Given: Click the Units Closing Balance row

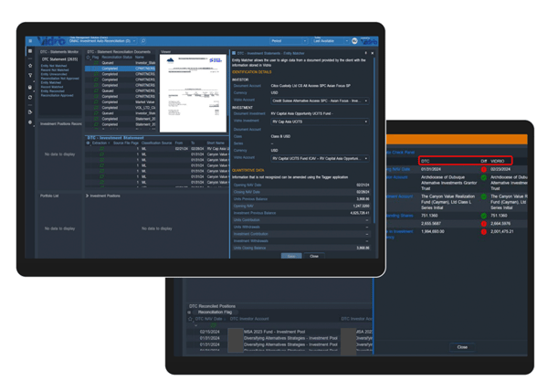Looking at the screenshot, I should click(301, 248).
